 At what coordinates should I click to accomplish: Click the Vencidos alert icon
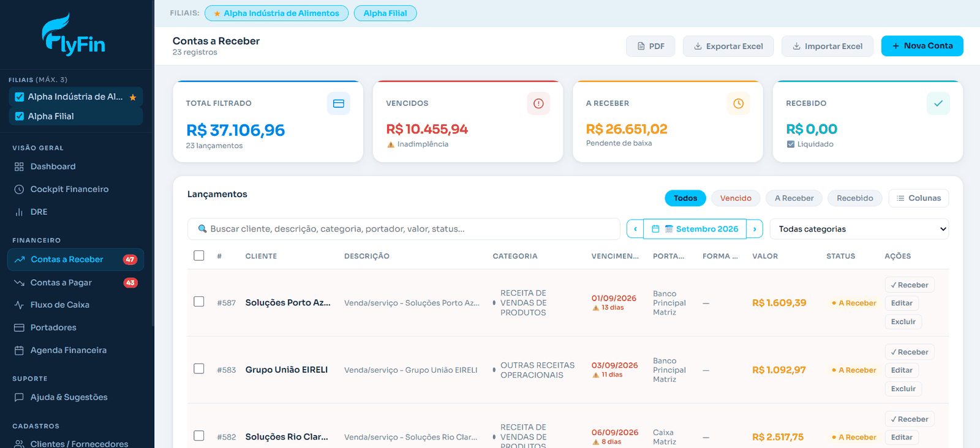(x=538, y=103)
